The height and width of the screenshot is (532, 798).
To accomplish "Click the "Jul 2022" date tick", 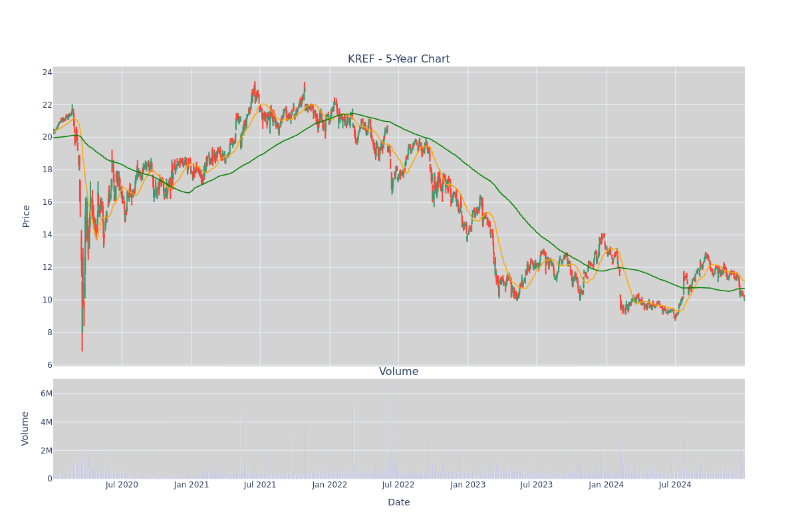I will pyautogui.click(x=398, y=485).
